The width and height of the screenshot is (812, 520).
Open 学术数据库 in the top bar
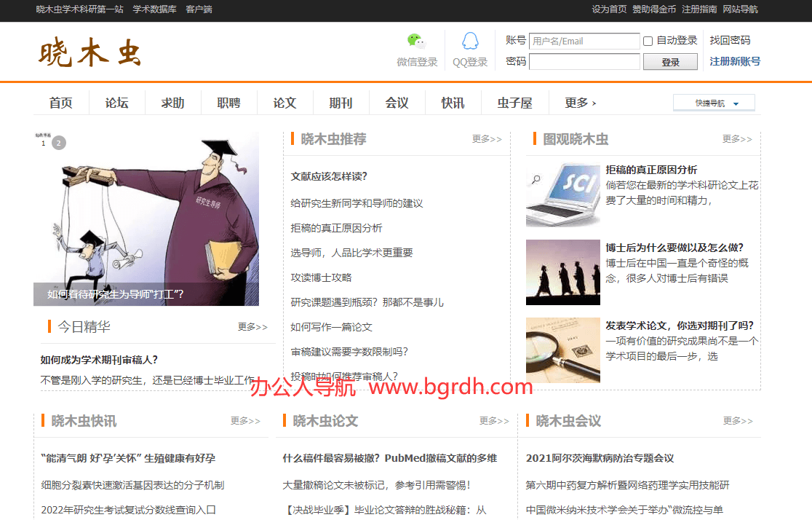click(x=154, y=9)
